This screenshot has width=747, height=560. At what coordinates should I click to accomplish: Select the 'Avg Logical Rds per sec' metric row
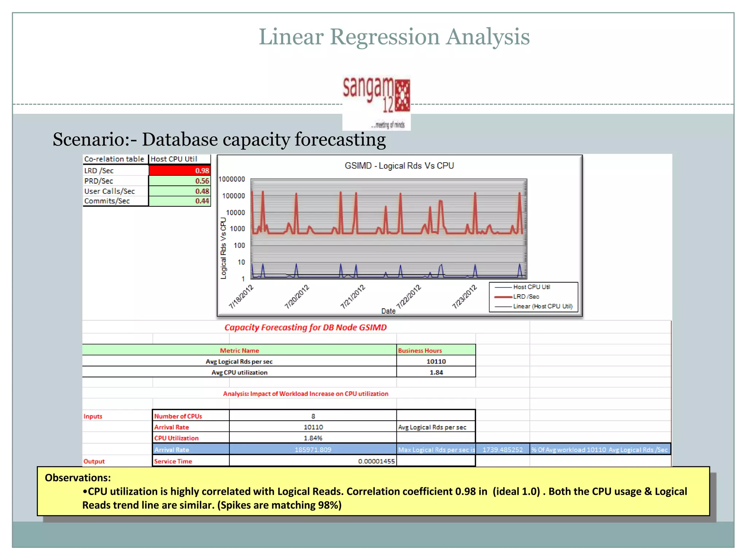[x=239, y=361]
